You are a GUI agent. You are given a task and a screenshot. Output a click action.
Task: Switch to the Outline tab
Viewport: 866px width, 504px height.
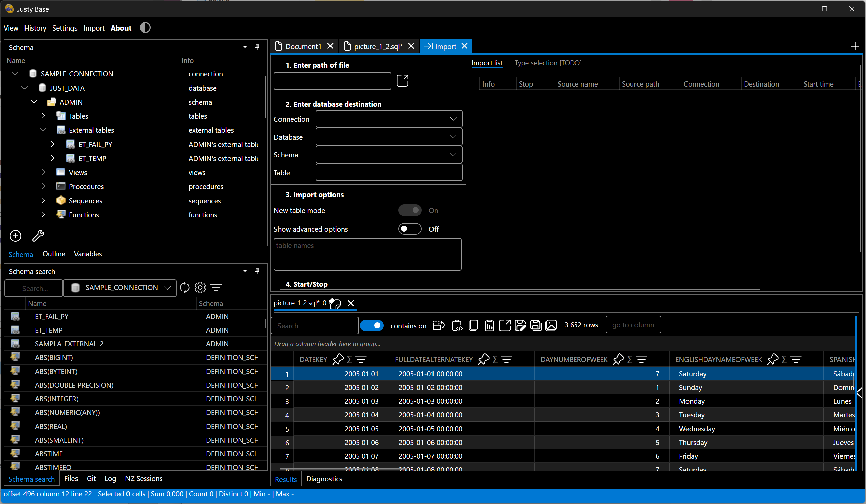point(54,254)
